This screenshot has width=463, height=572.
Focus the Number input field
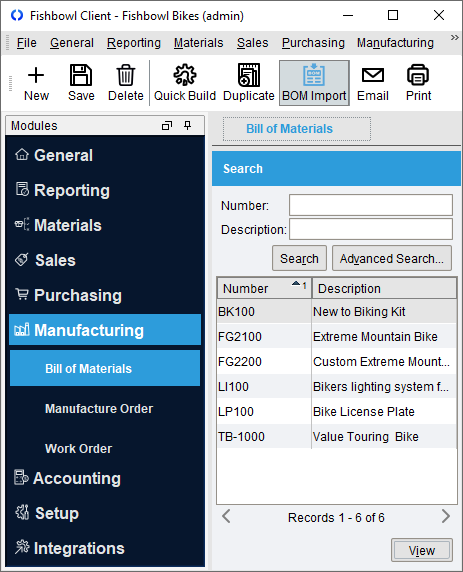tap(371, 205)
